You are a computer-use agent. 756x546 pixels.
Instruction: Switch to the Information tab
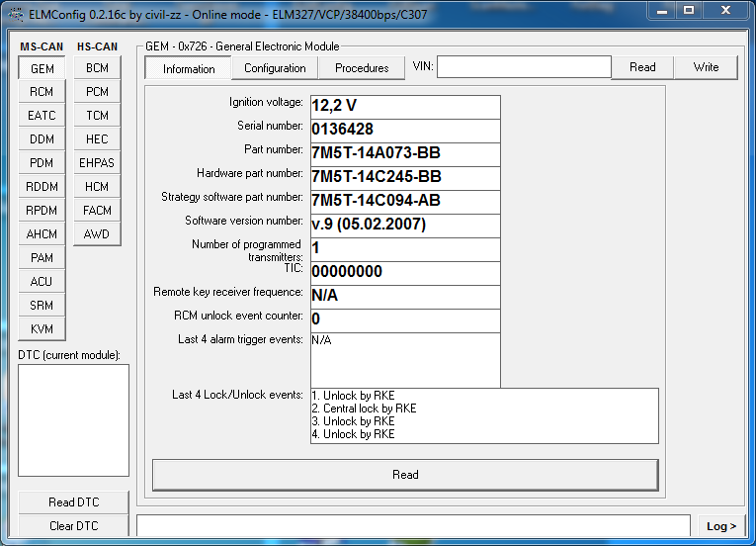pos(189,68)
